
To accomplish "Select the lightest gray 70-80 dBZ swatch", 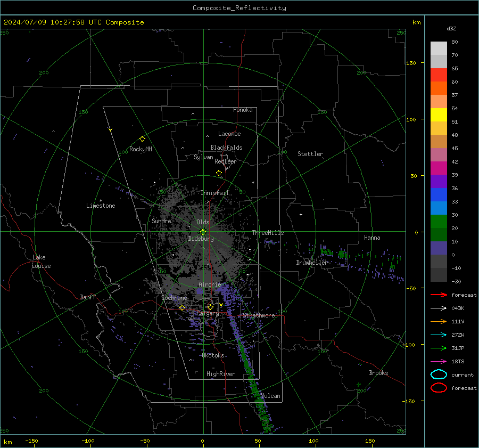I will [x=439, y=48].
